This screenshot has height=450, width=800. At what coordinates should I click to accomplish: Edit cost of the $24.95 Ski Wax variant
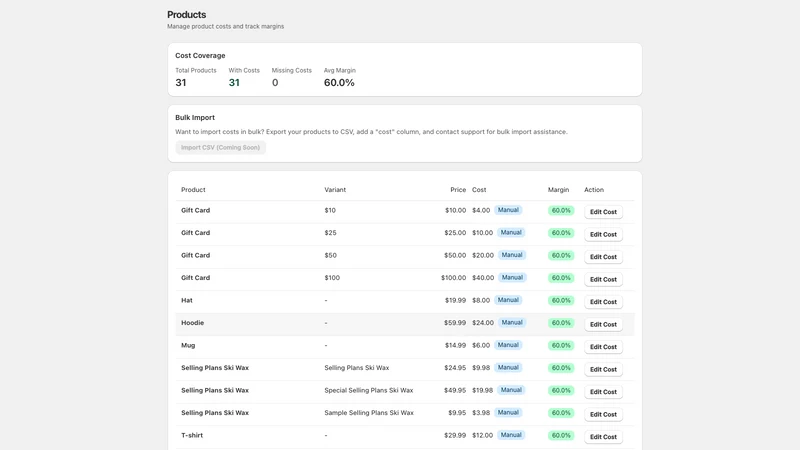(603, 369)
